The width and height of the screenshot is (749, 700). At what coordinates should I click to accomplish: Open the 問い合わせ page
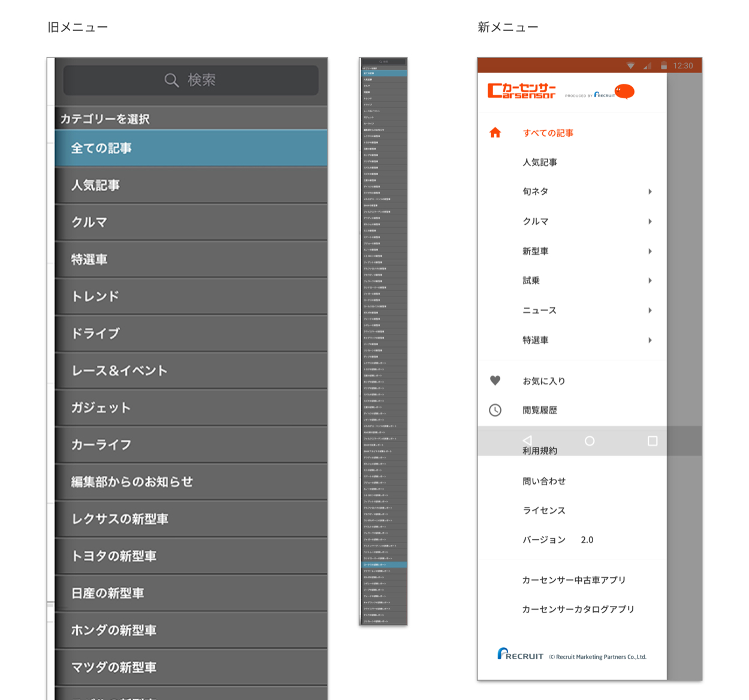(x=543, y=481)
